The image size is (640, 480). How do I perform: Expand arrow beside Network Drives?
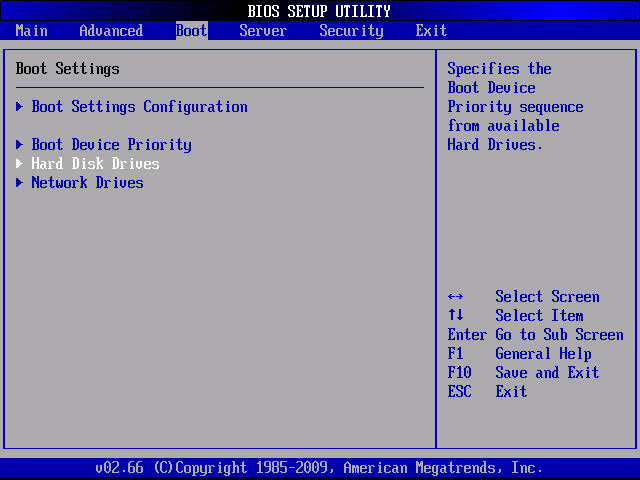[x=19, y=182]
